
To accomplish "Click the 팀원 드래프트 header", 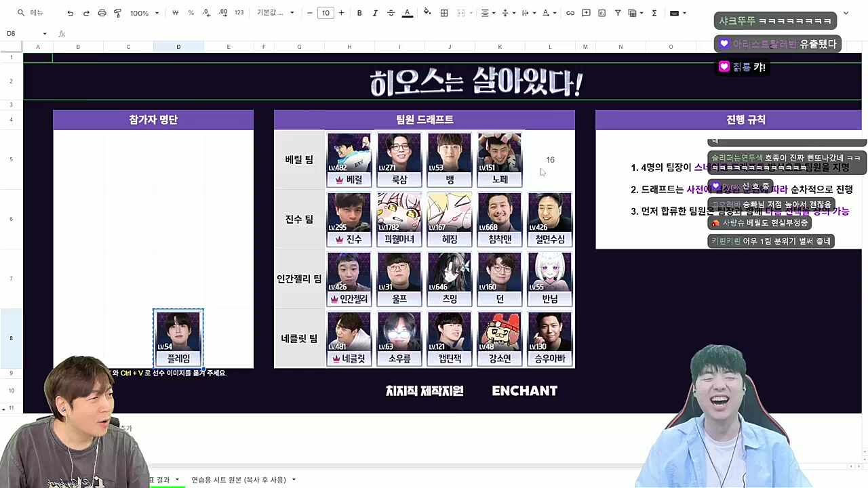I will [425, 120].
